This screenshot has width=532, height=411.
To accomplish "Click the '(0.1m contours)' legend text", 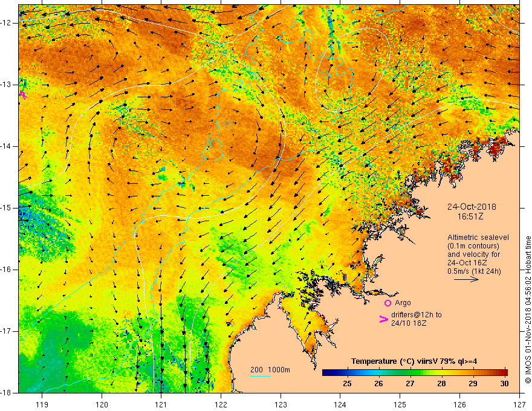I will 473,246.
